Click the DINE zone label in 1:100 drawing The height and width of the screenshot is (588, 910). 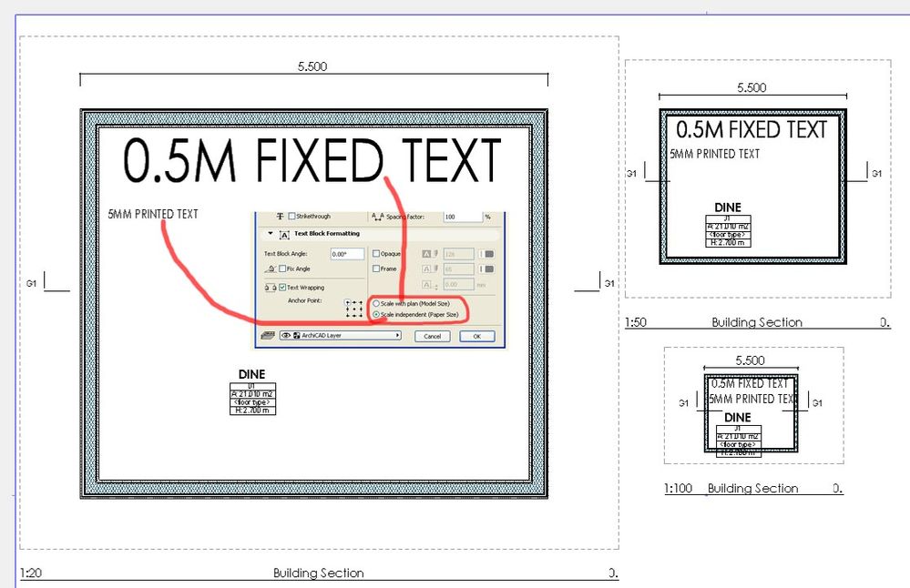point(738,417)
